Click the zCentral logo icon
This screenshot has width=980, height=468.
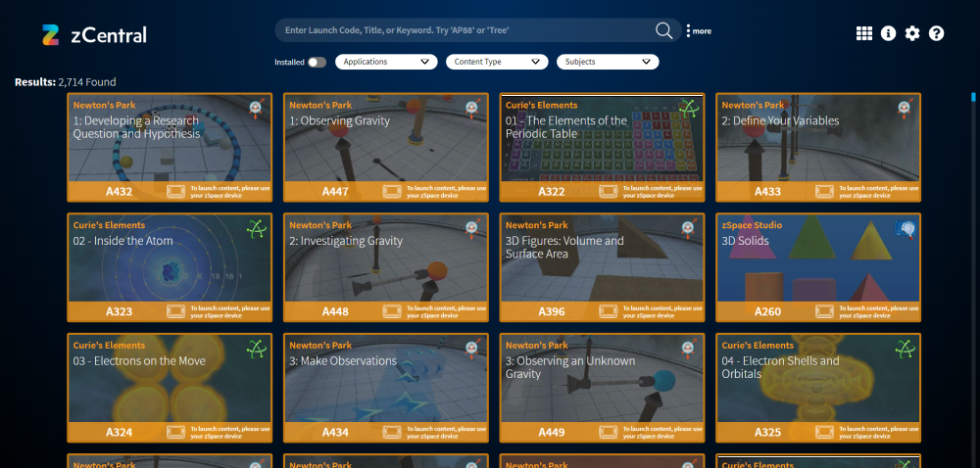point(51,35)
